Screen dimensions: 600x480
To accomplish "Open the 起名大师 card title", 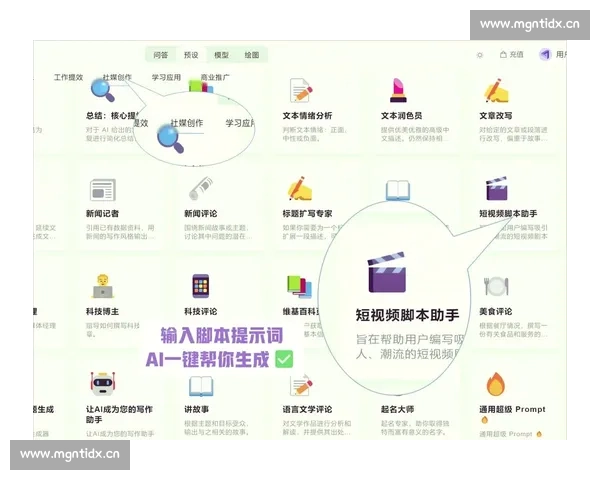I will [397, 410].
